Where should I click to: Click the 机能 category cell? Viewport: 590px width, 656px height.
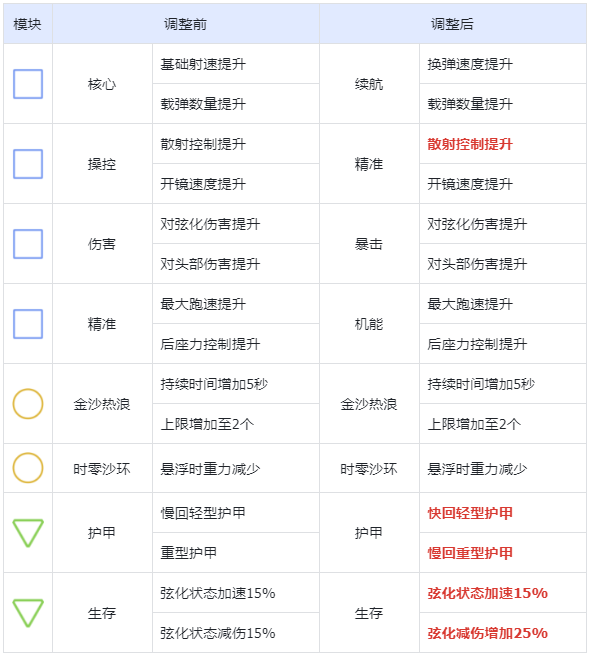coord(369,324)
